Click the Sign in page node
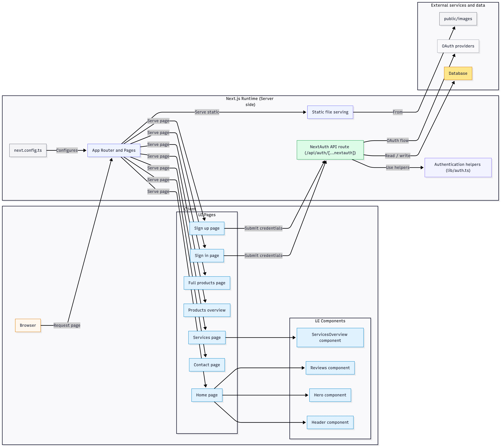The width and height of the screenshot is (502, 448). point(207,255)
